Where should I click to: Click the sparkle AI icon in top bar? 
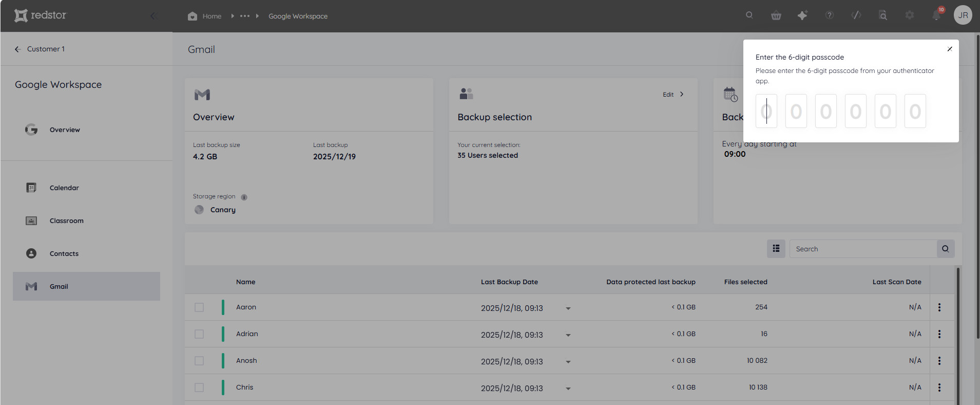click(802, 15)
